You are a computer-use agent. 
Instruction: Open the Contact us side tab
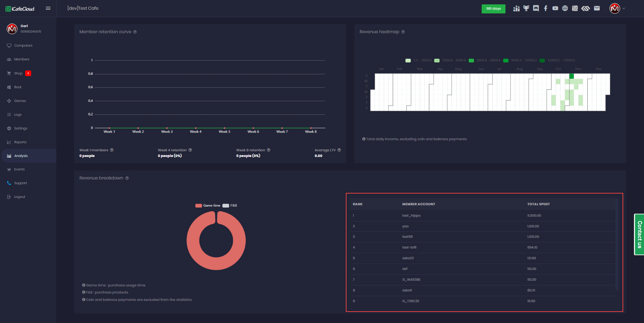[639, 234]
